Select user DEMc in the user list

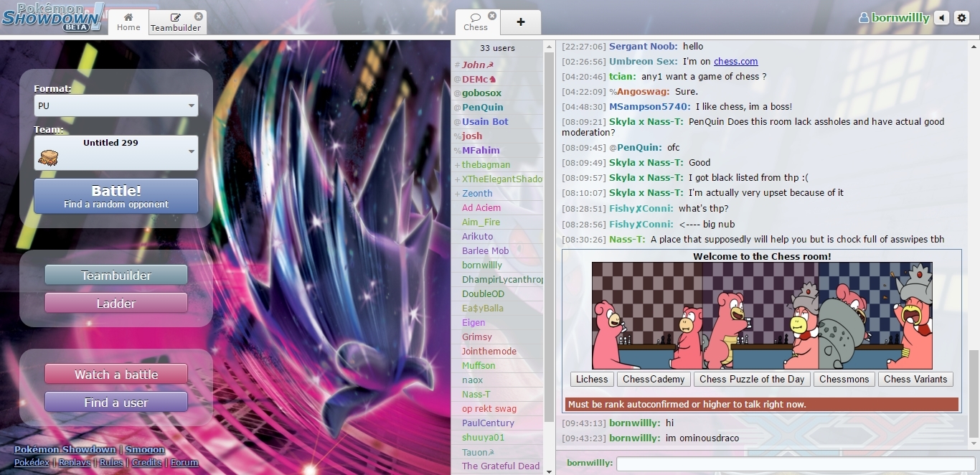pos(497,79)
